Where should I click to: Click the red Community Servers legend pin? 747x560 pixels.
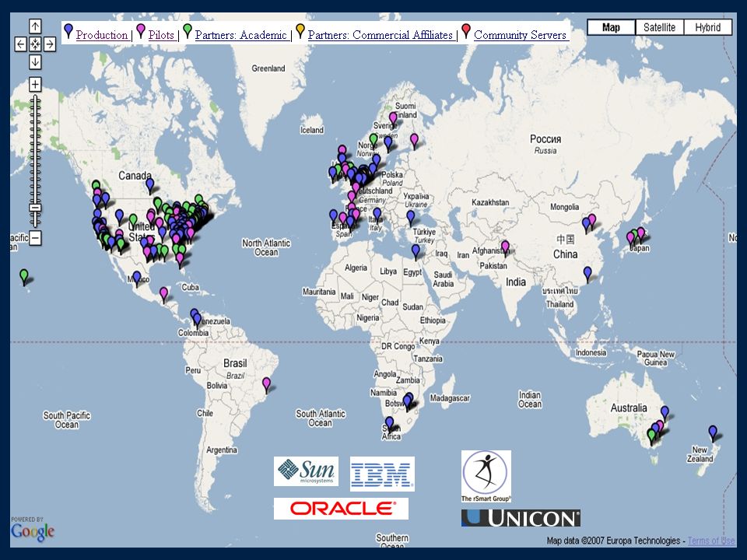point(466,30)
